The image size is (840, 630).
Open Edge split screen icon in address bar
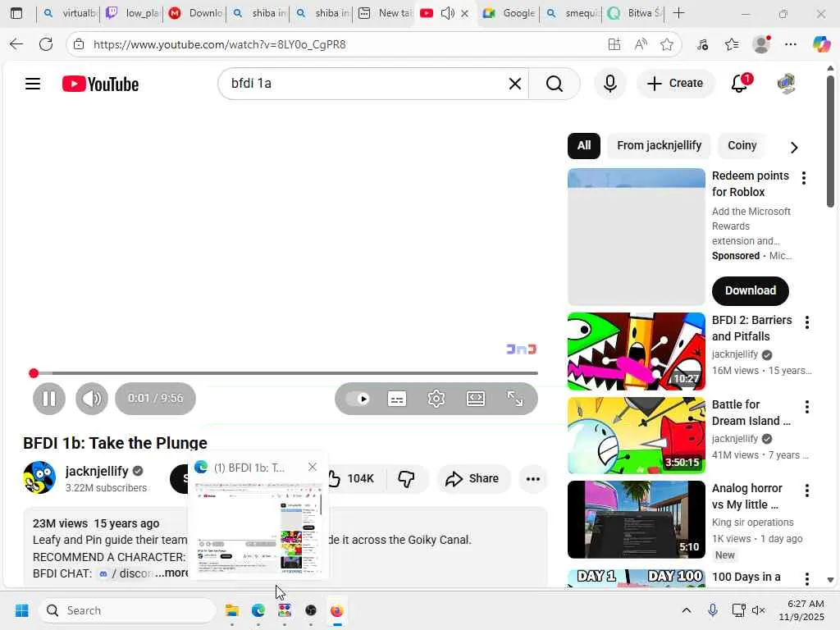(x=614, y=44)
